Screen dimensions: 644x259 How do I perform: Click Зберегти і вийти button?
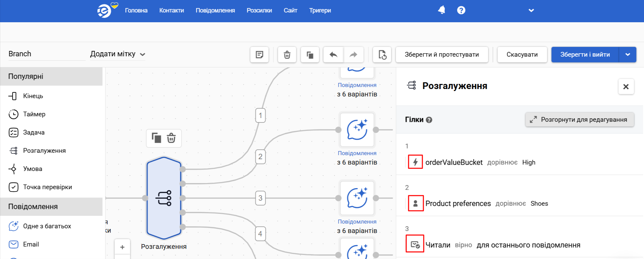tap(585, 55)
